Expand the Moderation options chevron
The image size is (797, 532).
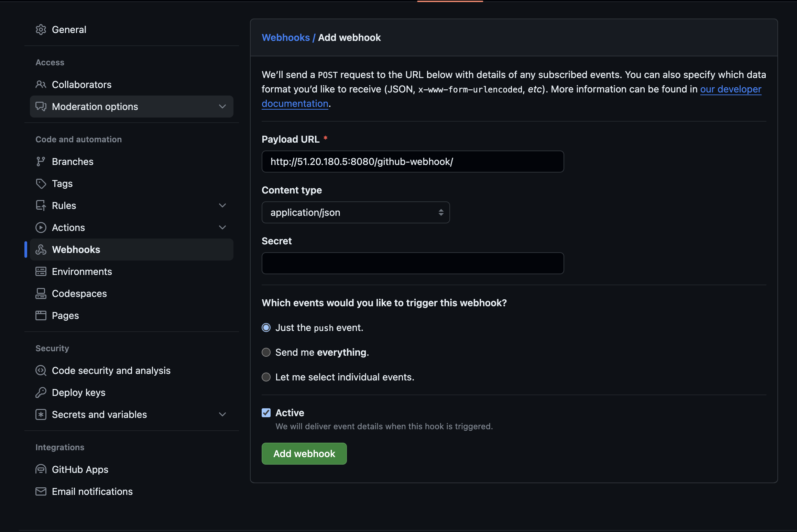tap(222, 107)
